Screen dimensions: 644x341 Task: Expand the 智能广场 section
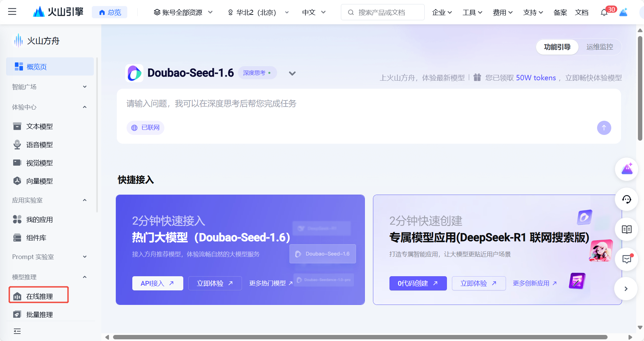[50, 87]
